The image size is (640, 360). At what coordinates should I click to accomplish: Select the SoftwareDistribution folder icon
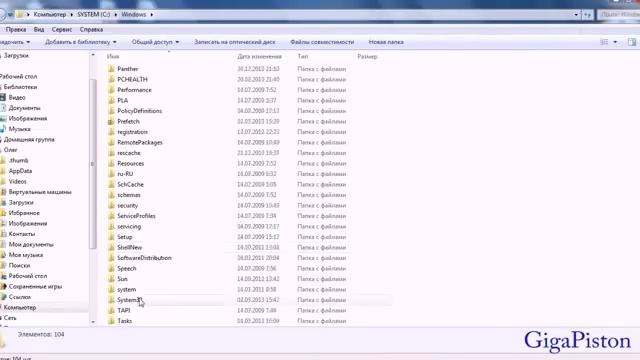pyautogui.click(x=111, y=258)
